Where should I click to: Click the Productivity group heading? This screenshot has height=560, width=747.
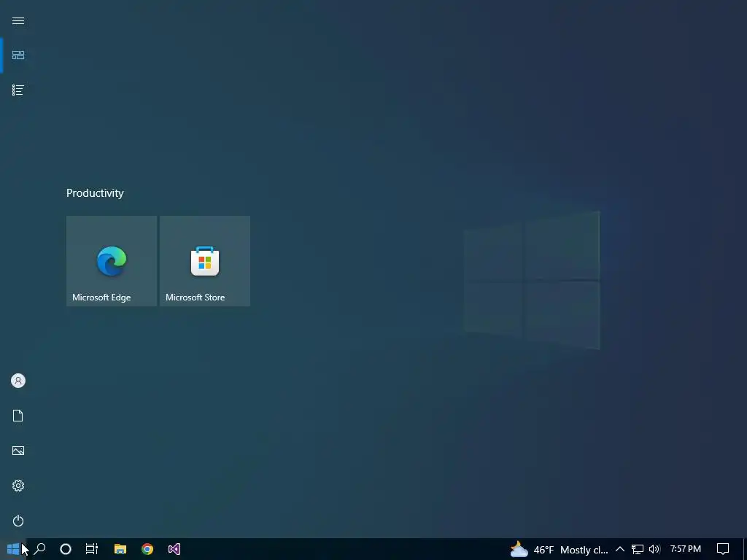coord(95,192)
